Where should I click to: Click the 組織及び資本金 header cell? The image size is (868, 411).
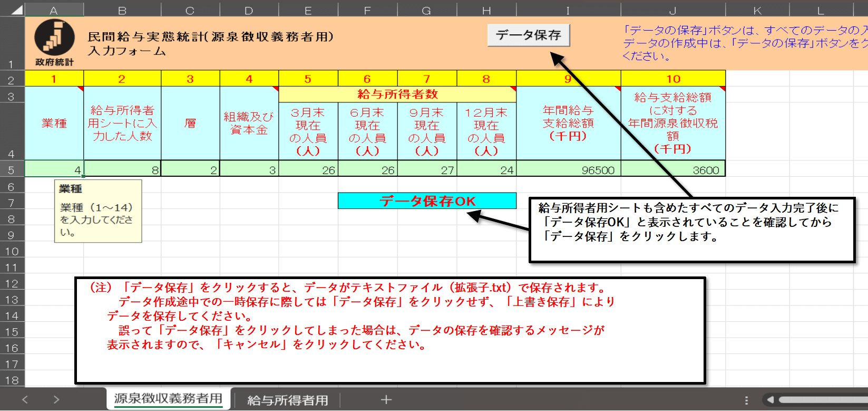pos(249,123)
